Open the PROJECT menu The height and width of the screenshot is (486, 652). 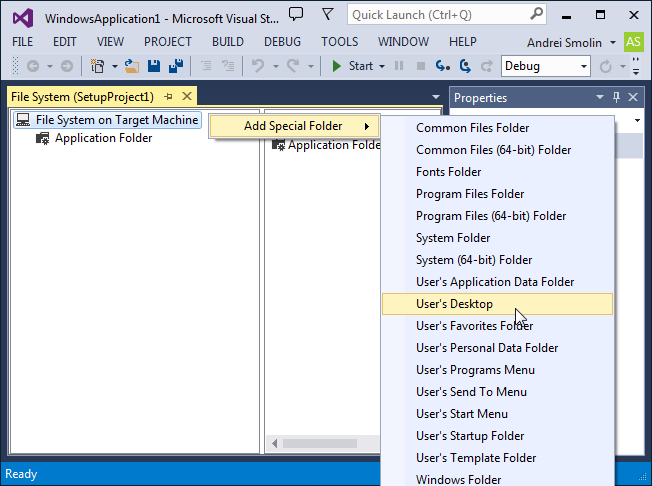[168, 42]
